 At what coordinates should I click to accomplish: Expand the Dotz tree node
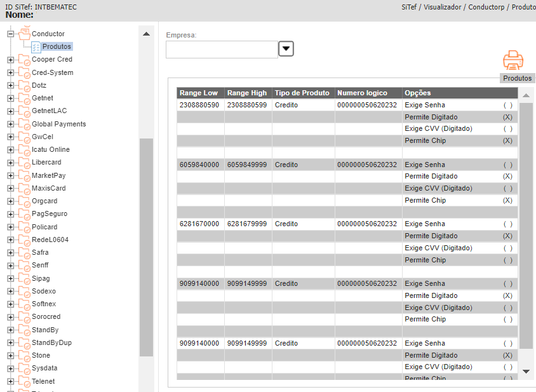(x=11, y=86)
